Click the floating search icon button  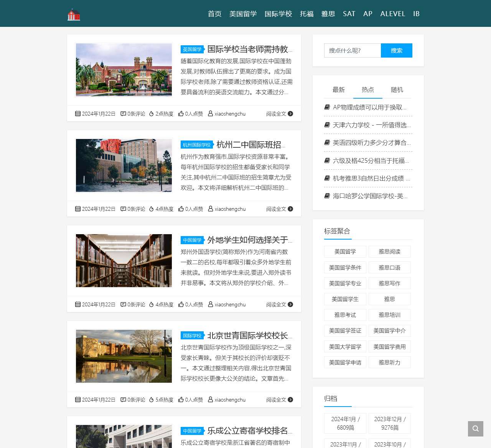475,429
